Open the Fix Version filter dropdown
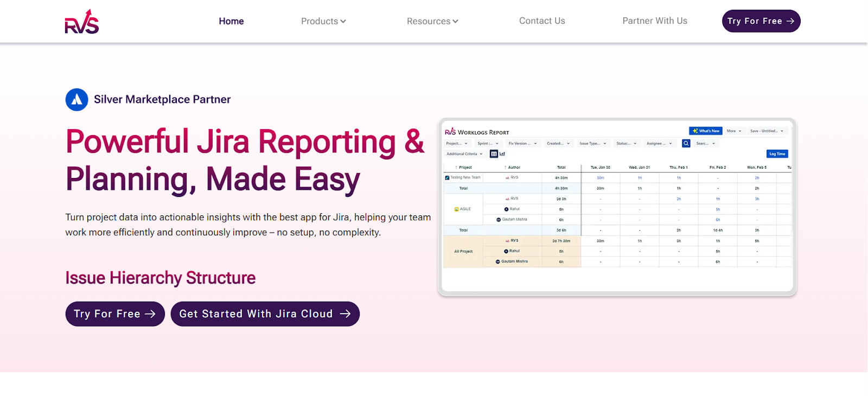This screenshot has height=396, width=868. pyautogui.click(x=522, y=143)
